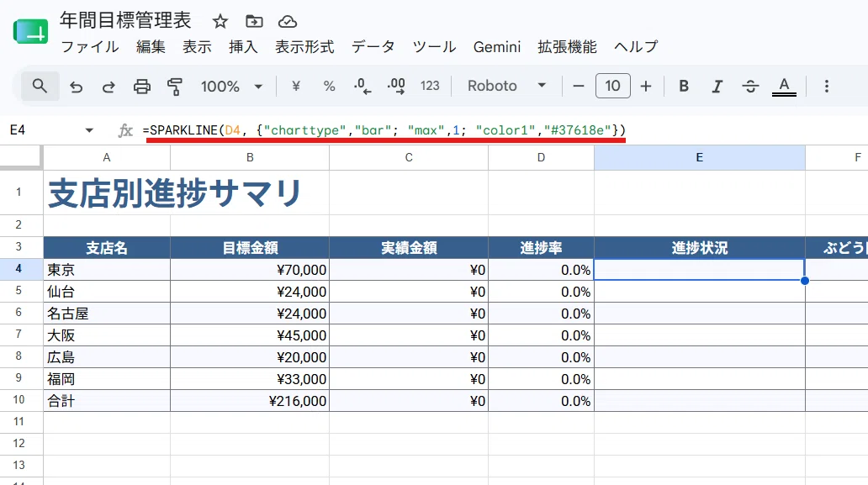
Task: Open the search menus magnifier tool
Action: 40,86
